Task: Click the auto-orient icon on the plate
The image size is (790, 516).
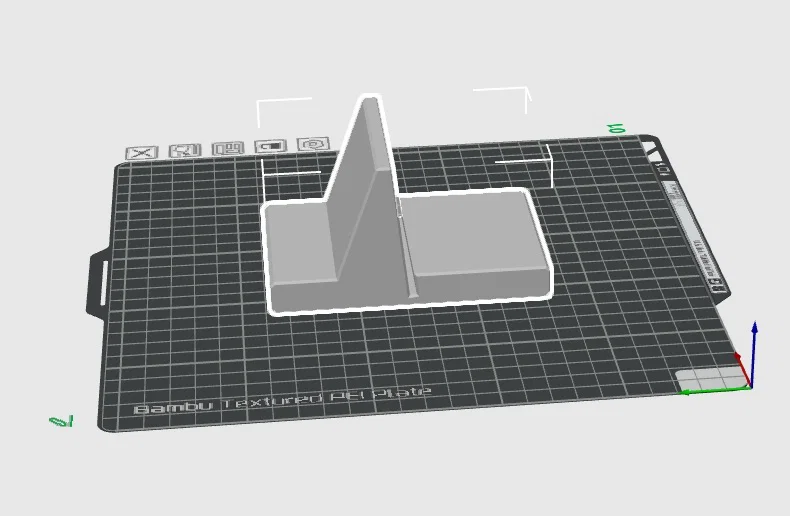Action: pyautogui.click(x=185, y=150)
